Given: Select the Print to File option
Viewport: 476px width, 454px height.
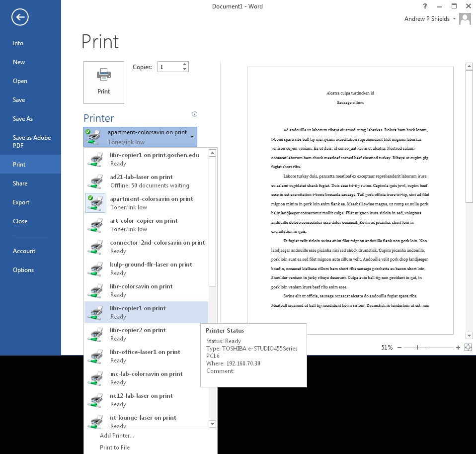Looking at the screenshot, I should (x=115, y=448).
